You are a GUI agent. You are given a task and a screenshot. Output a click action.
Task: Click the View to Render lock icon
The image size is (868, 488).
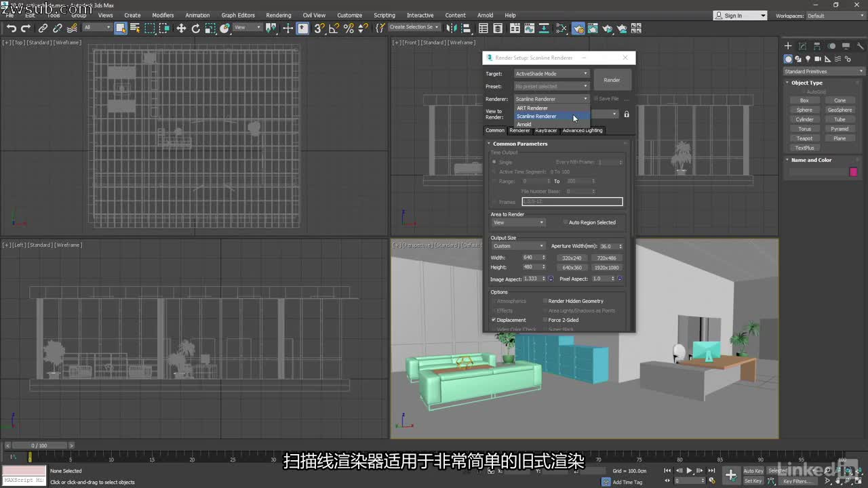[627, 114]
